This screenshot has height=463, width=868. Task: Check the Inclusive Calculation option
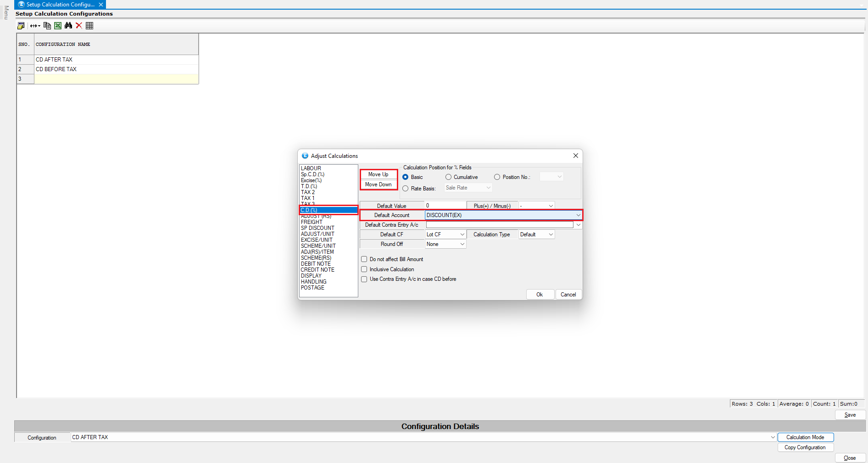pyautogui.click(x=364, y=269)
